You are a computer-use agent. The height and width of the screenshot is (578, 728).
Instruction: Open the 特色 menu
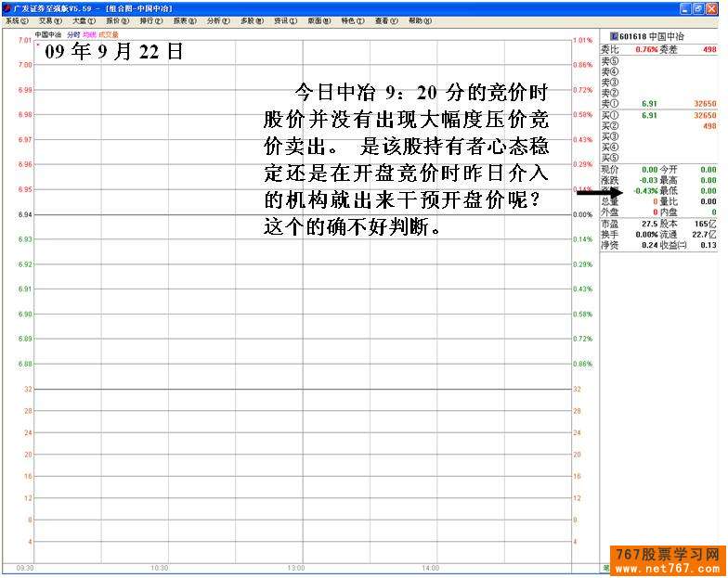(x=353, y=20)
